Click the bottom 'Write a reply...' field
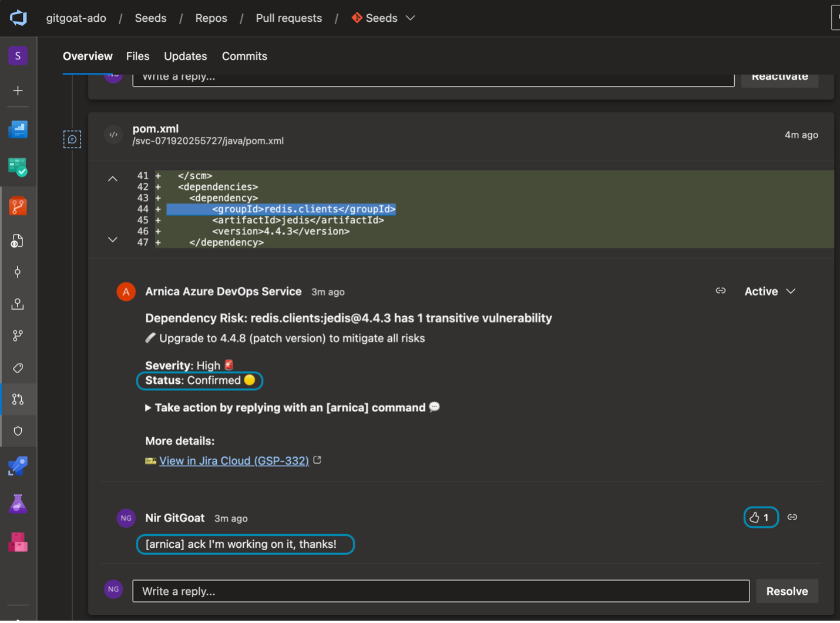Viewport: 840px width, 623px height. tap(441, 591)
